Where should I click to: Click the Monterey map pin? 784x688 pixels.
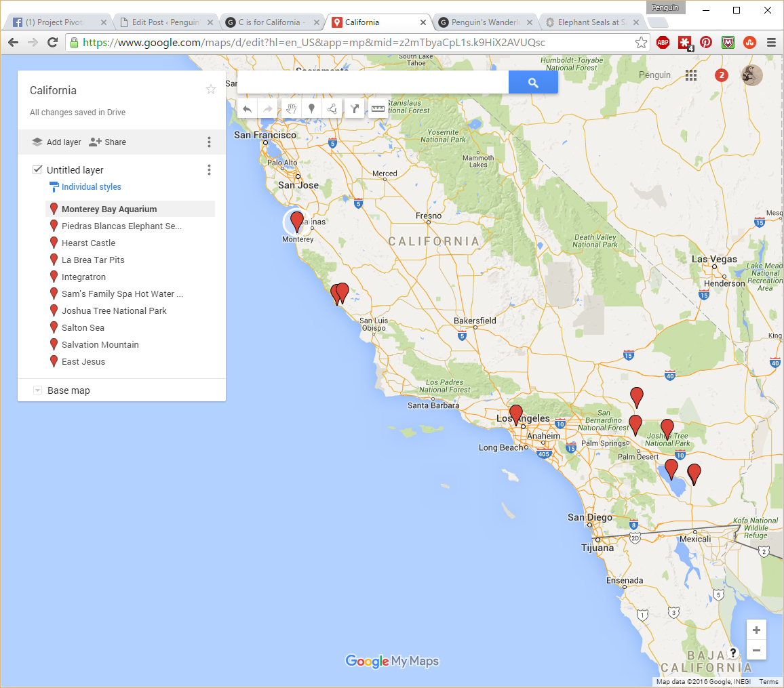tap(297, 222)
